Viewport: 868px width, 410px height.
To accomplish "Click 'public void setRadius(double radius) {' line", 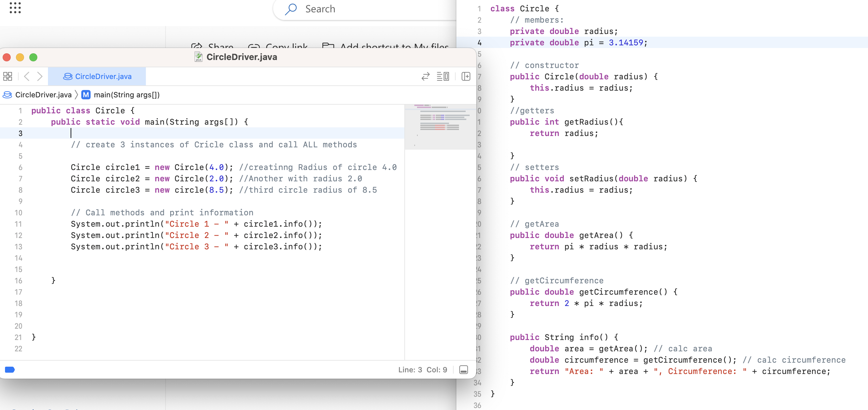I will (604, 179).
